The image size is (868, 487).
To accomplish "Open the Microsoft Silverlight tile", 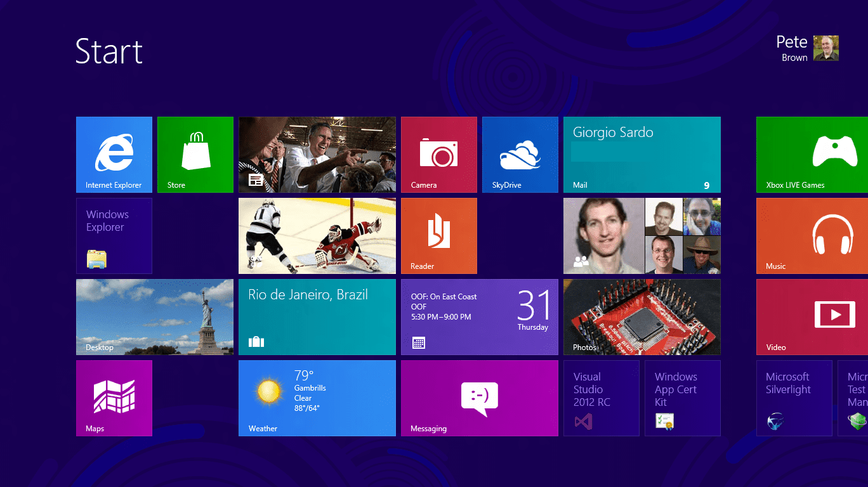I will tap(794, 398).
